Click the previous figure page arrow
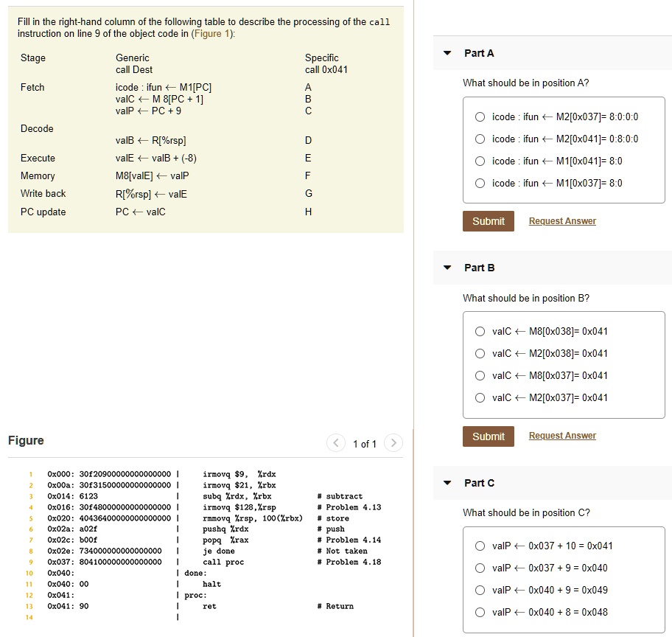This screenshot has width=672, height=637. 335,443
